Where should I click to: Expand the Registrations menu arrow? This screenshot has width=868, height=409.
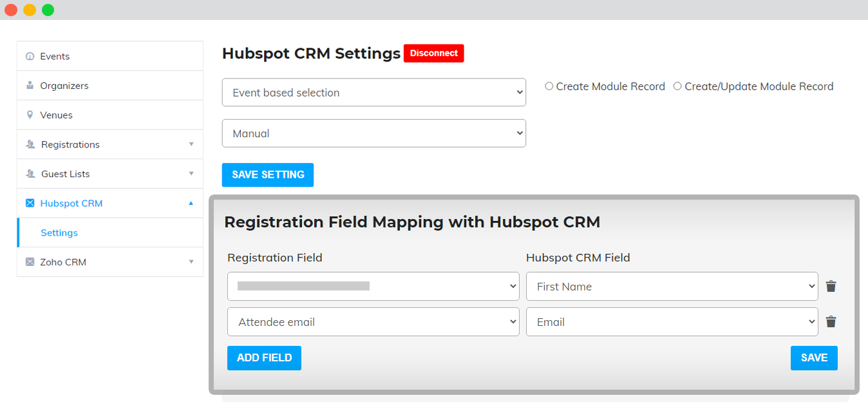pyautogui.click(x=191, y=144)
